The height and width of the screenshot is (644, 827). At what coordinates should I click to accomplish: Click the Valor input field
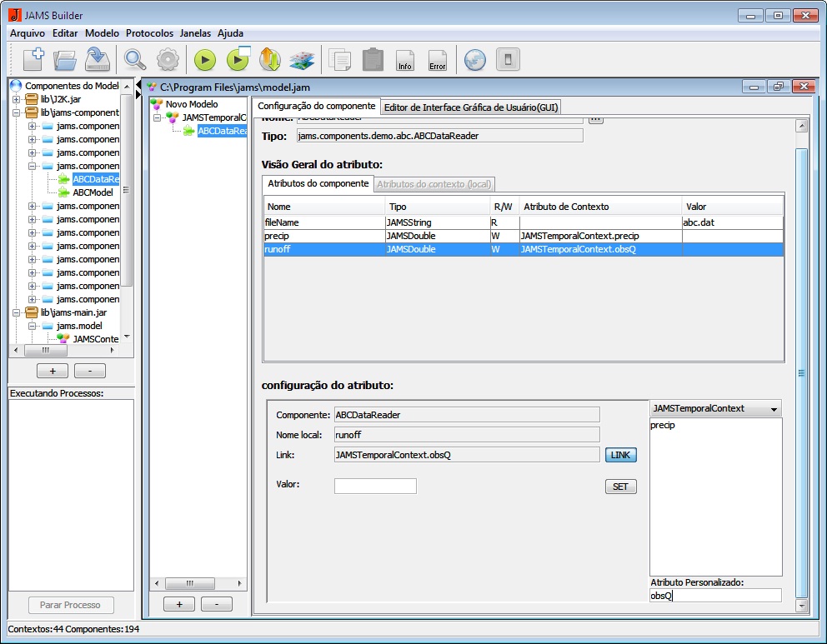374,486
